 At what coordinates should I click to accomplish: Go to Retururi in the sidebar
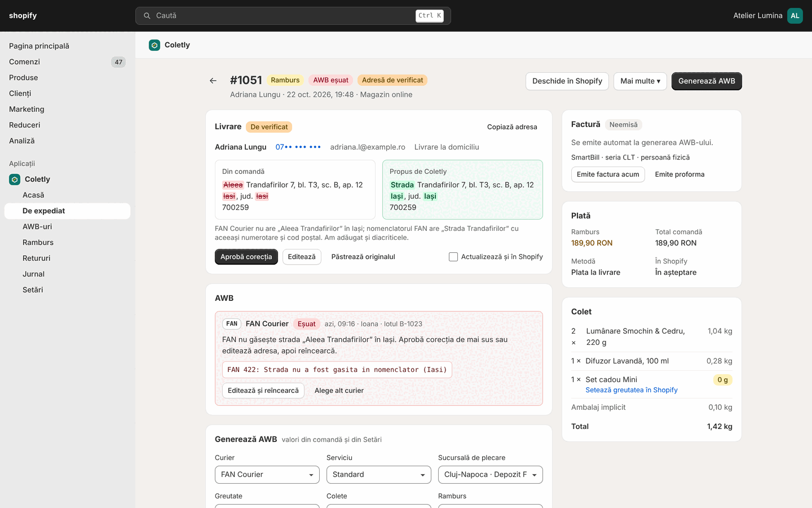(68, 259)
